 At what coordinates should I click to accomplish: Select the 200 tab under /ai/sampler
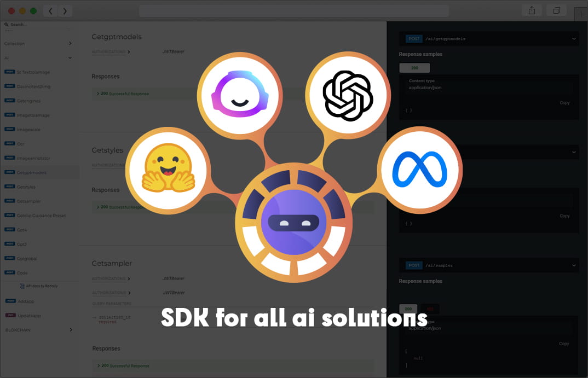(x=408, y=309)
